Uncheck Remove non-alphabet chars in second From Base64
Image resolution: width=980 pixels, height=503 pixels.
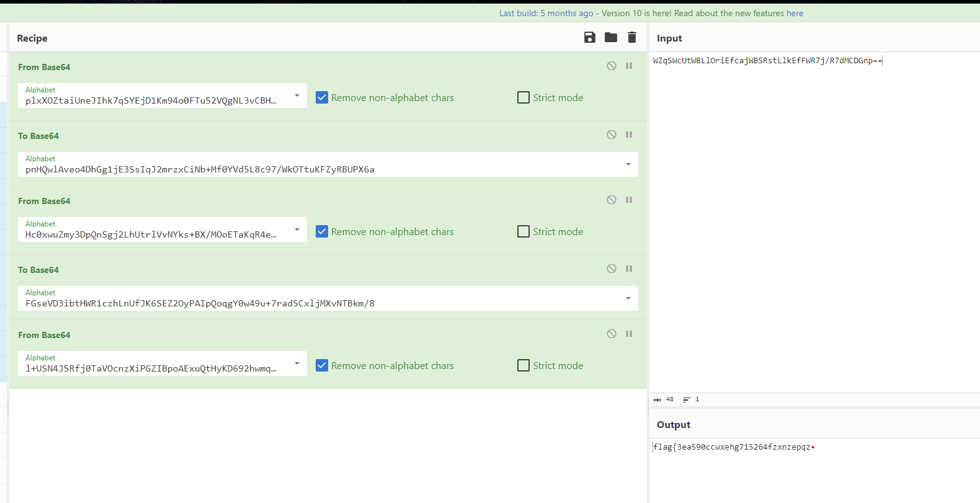(322, 231)
